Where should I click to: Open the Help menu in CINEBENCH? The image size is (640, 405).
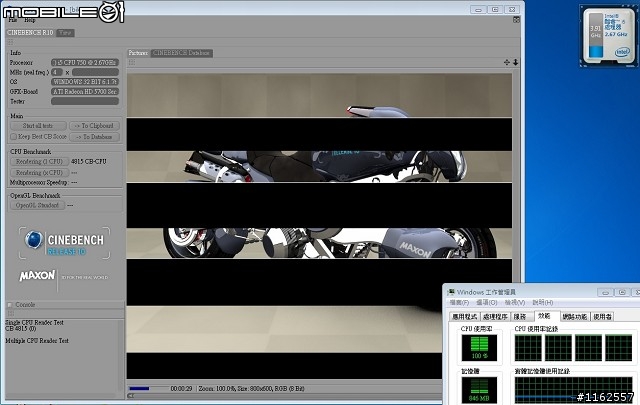29,20
